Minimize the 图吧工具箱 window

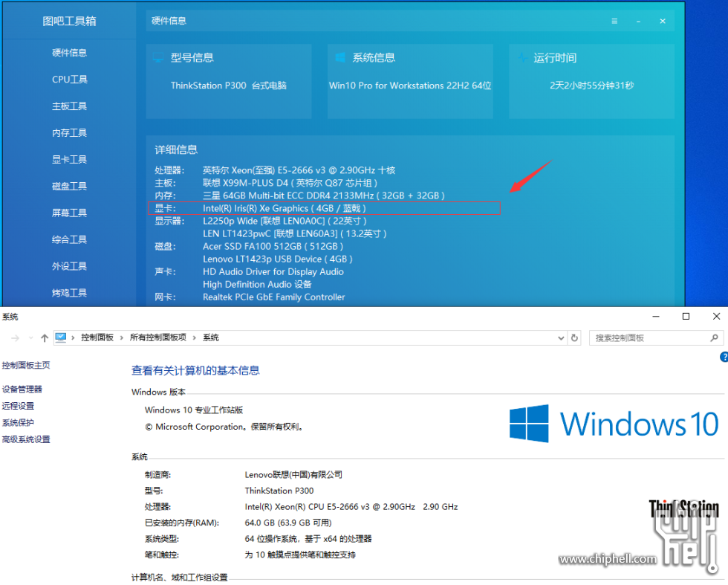(638, 22)
